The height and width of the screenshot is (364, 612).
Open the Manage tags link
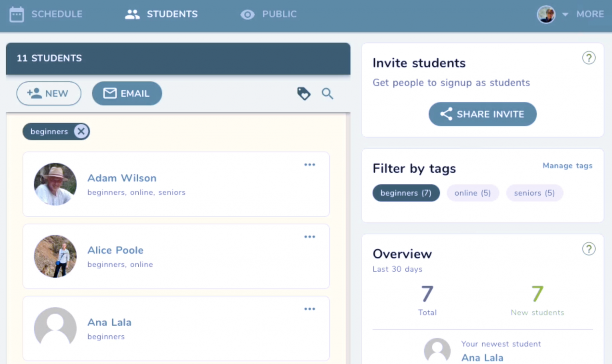click(567, 166)
